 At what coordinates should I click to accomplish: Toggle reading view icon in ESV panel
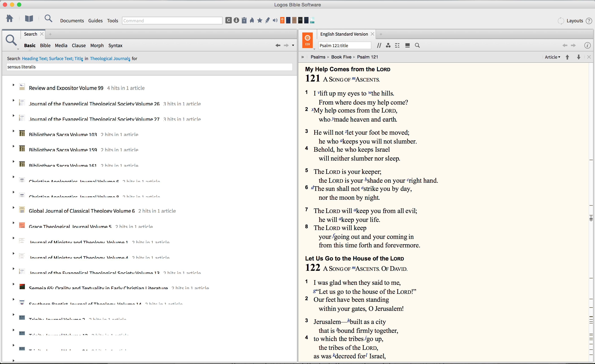pyautogui.click(x=407, y=45)
